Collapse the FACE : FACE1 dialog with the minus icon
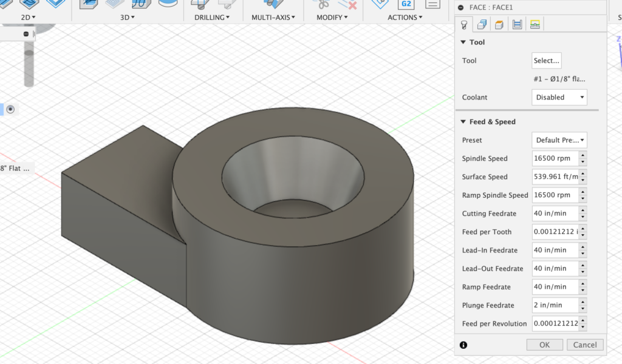 461,7
